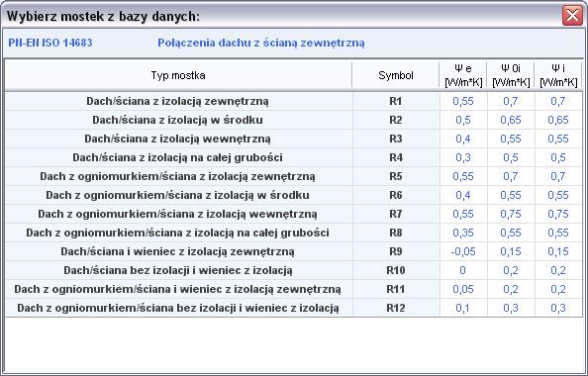Click symbol cell R10
This screenshot has height=376, width=588.
click(x=396, y=270)
